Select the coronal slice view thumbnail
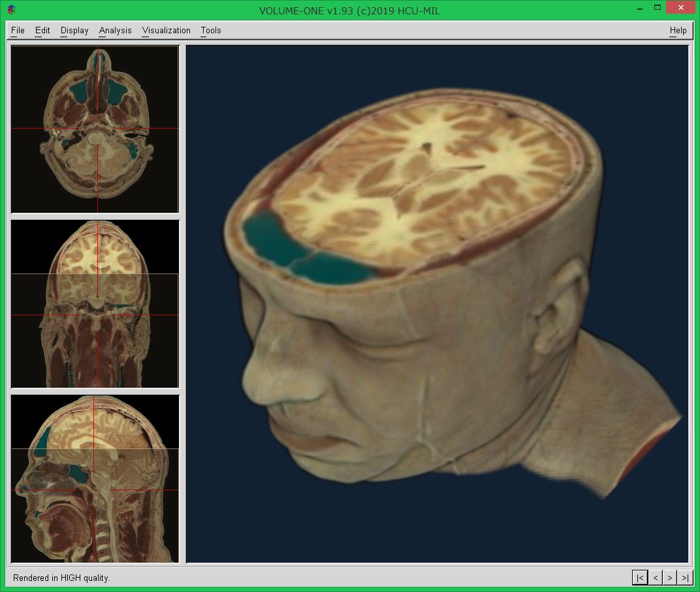The image size is (700, 592). (95, 304)
